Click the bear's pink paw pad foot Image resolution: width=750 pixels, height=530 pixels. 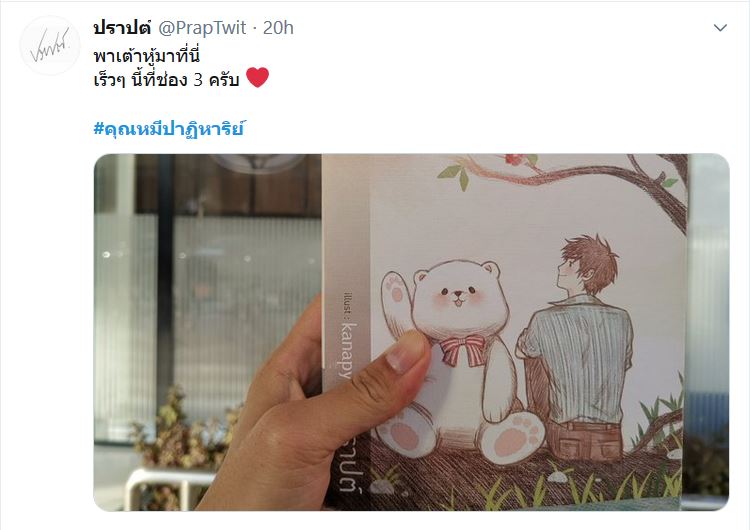pos(510,438)
